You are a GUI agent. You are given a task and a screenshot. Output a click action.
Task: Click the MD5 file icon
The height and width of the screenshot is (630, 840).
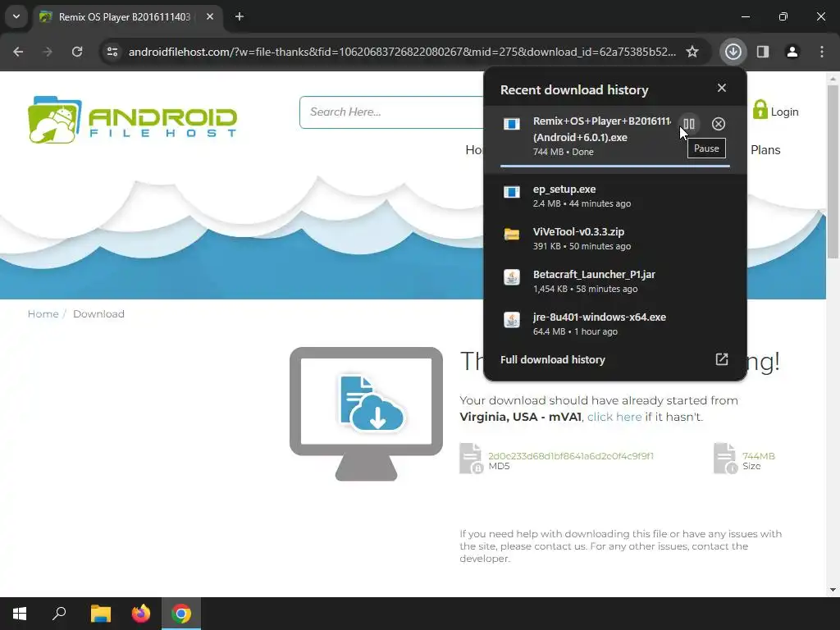472,459
